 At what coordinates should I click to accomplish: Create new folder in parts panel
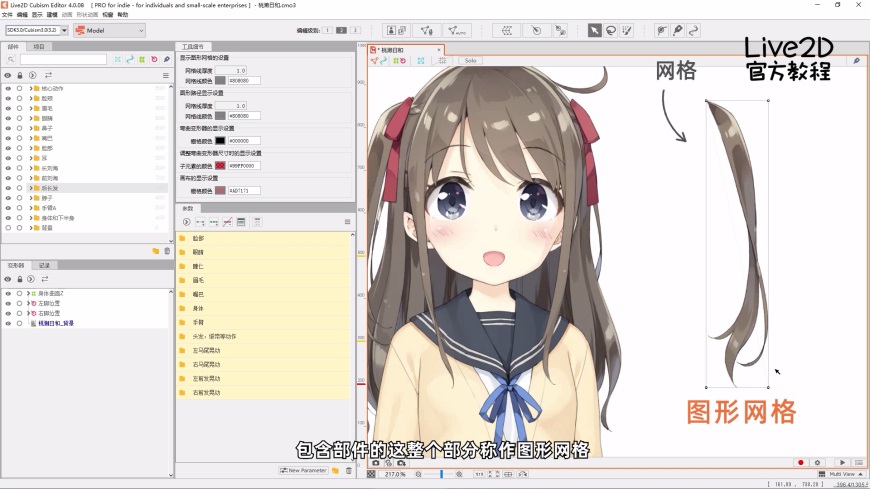(156, 251)
